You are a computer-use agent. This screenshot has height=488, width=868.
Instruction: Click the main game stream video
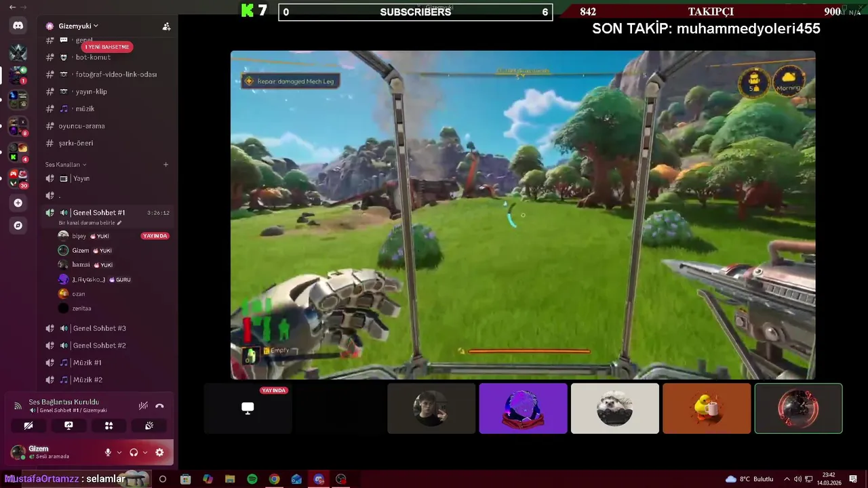(x=523, y=216)
